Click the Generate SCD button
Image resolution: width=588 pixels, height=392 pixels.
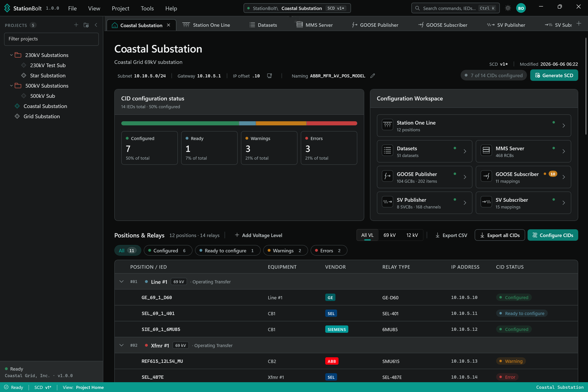pyautogui.click(x=554, y=75)
